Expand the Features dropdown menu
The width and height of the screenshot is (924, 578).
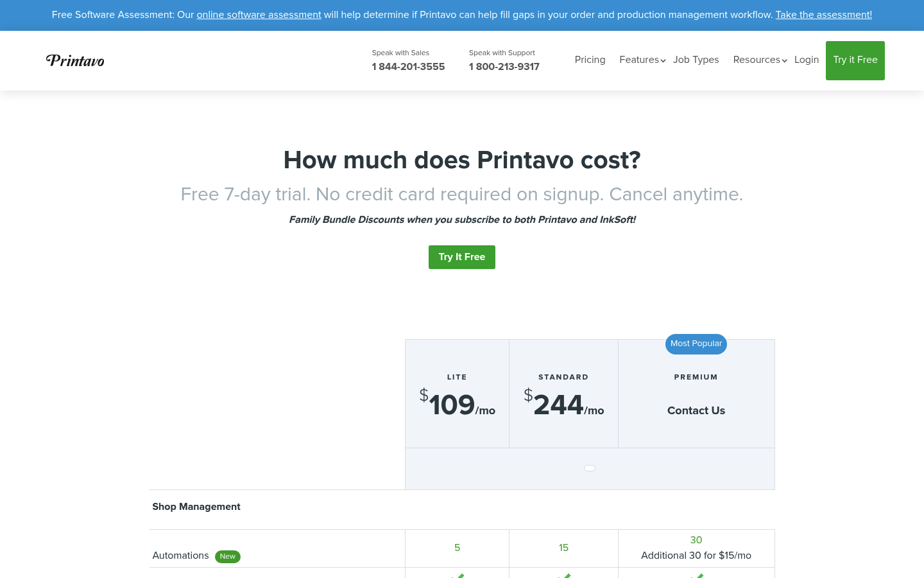(642, 60)
